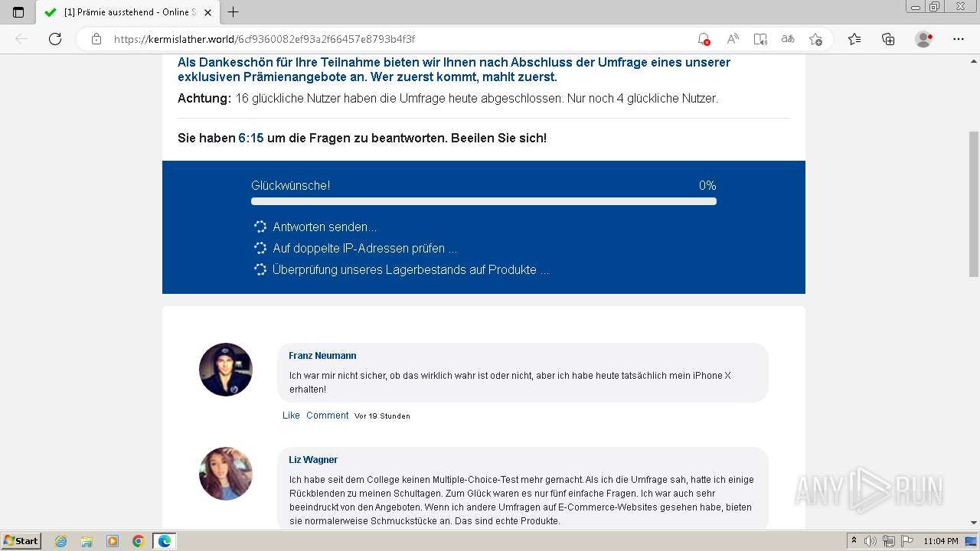Click the page vertical scrollbar thumb
Image resolution: width=980 pixels, height=551 pixels.
[x=974, y=204]
